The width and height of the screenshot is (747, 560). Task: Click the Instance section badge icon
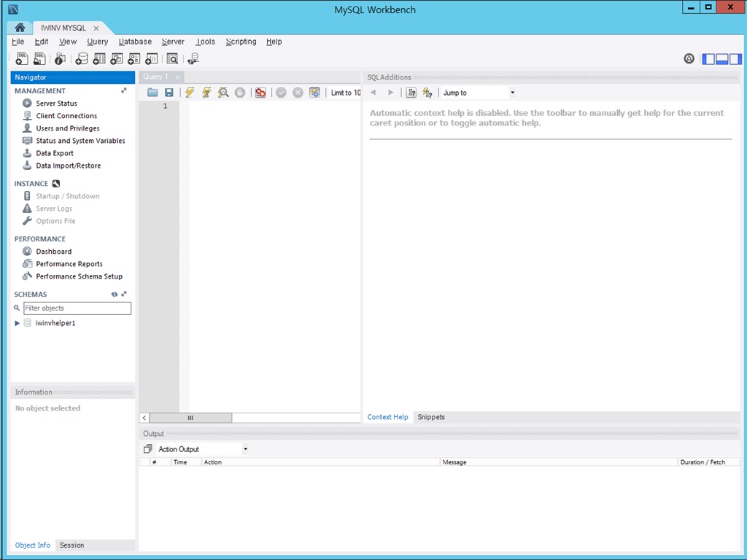[55, 183]
